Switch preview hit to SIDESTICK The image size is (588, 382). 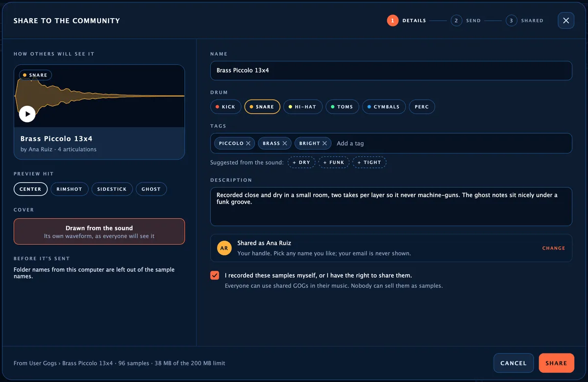[112, 189]
